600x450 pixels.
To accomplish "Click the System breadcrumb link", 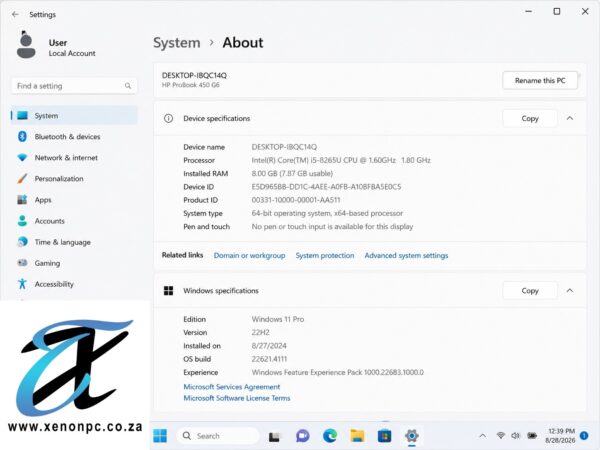I will click(x=177, y=43).
